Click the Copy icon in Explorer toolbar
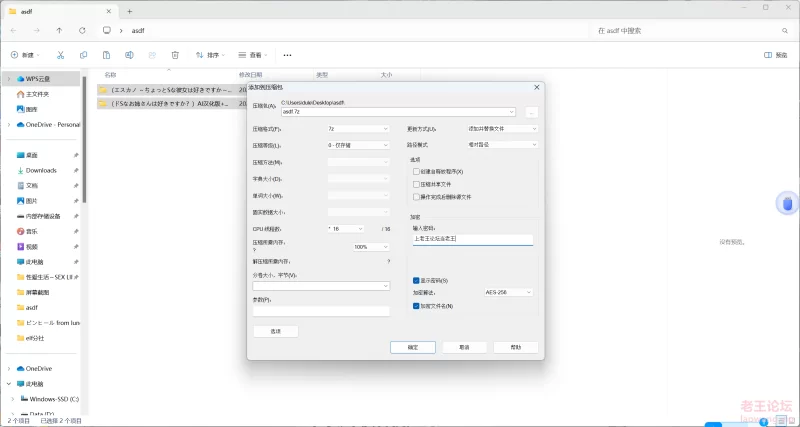Viewport: 800px width, 427px height. (83, 55)
